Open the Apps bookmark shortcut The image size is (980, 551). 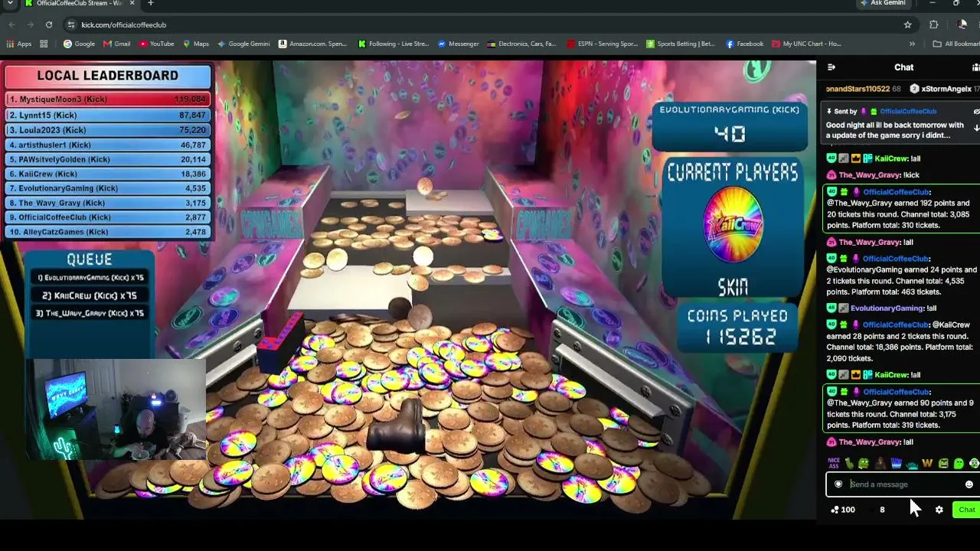[18, 44]
